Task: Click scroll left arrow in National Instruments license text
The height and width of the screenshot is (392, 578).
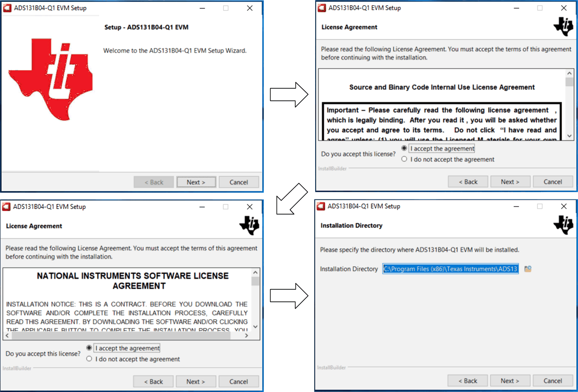Action: [x=7, y=335]
